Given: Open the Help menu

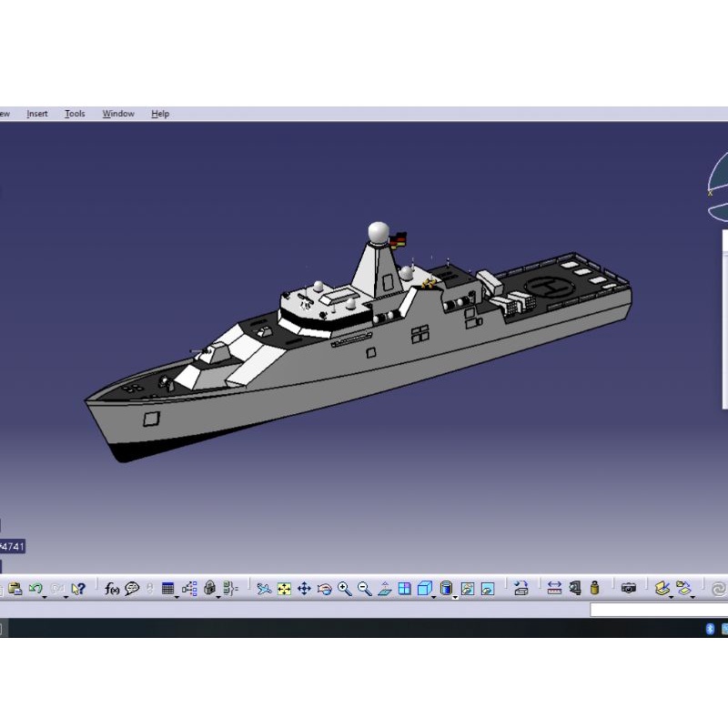Looking at the screenshot, I should (160, 114).
